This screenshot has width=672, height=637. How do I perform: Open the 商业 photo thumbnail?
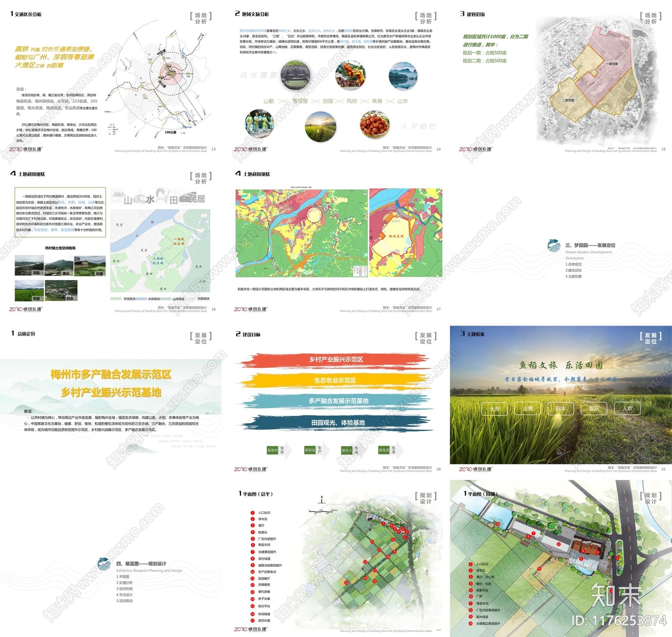point(59,266)
